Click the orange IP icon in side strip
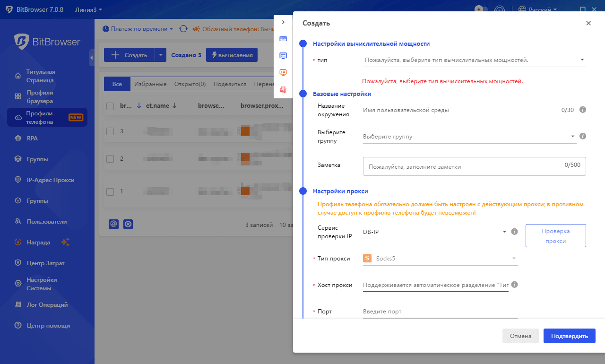 pos(283,72)
